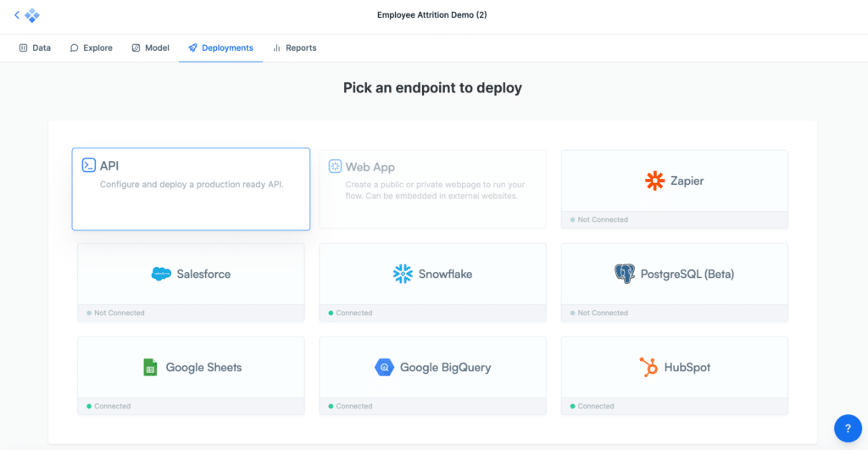Open the Model tab

(x=151, y=48)
